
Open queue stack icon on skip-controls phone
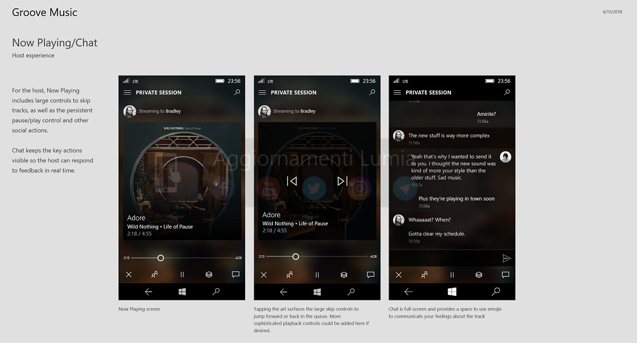pos(344,275)
